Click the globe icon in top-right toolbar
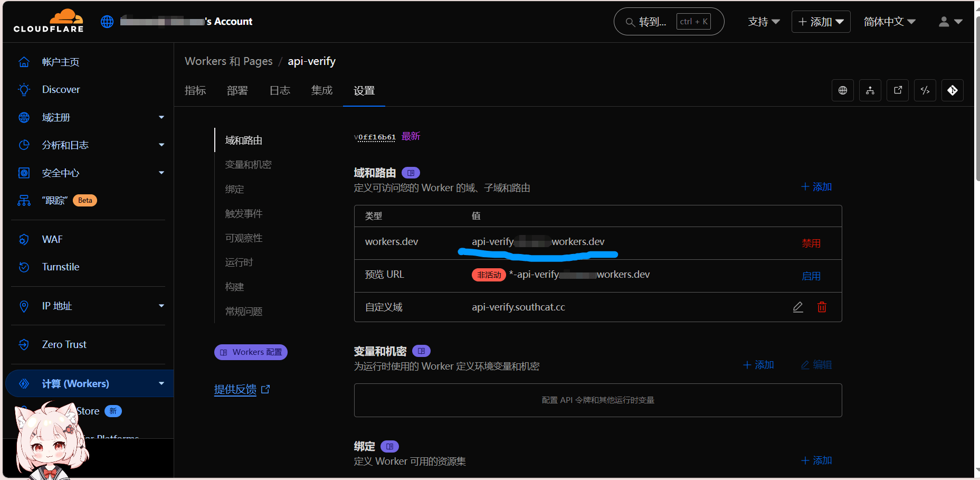The height and width of the screenshot is (480, 980). pyautogui.click(x=843, y=90)
